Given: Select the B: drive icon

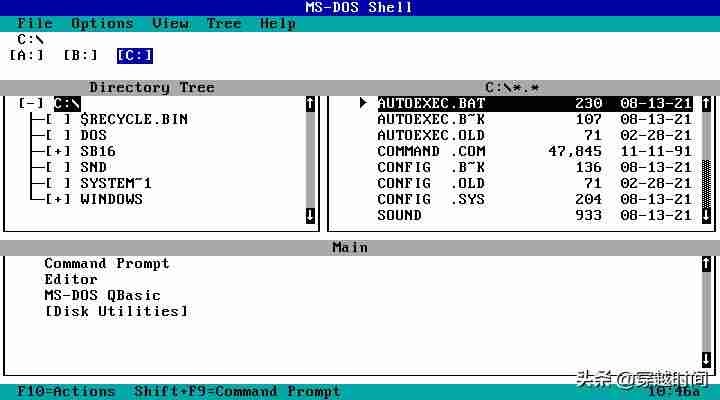Looking at the screenshot, I should [x=80, y=56].
